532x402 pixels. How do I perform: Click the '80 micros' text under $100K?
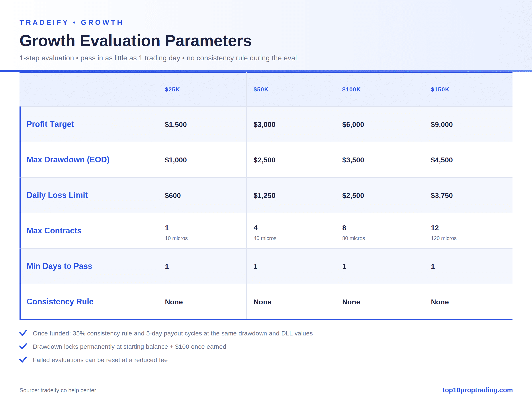point(354,238)
